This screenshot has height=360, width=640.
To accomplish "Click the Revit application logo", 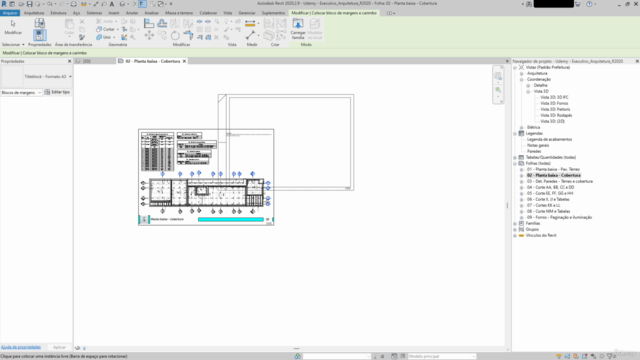I will [4, 4].
